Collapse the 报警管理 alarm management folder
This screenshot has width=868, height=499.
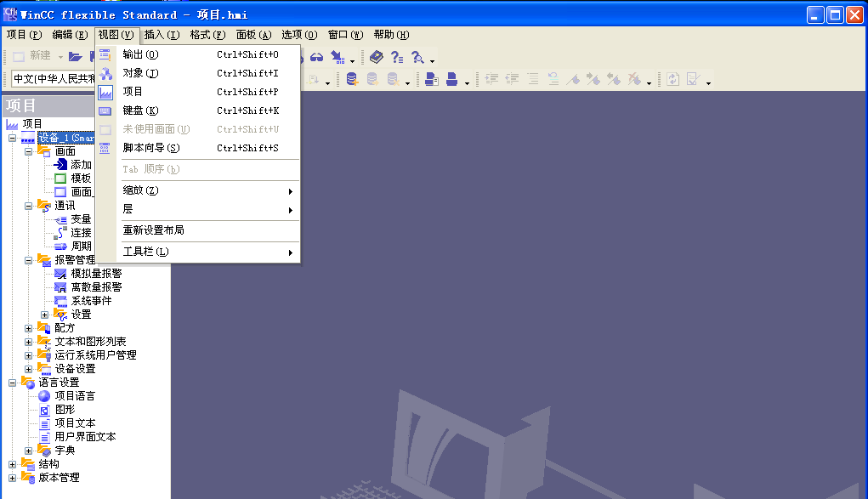coord(28,260)
